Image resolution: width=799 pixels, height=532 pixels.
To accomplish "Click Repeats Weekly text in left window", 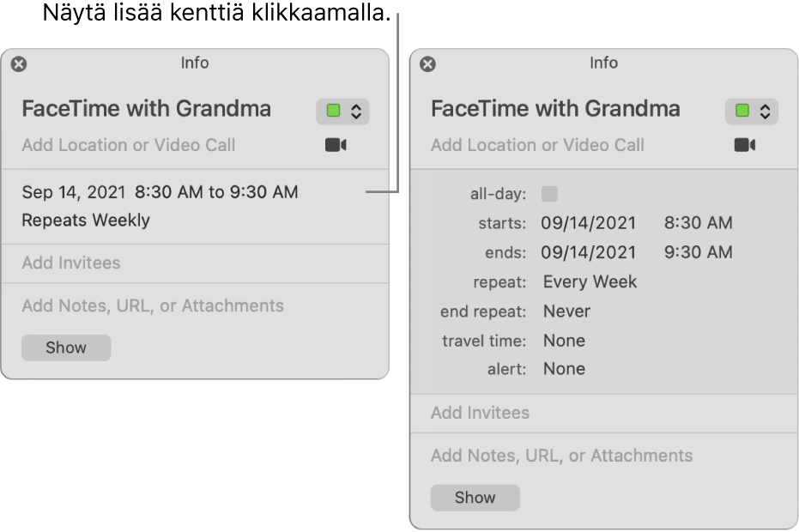I will click(x=86, y=221).
